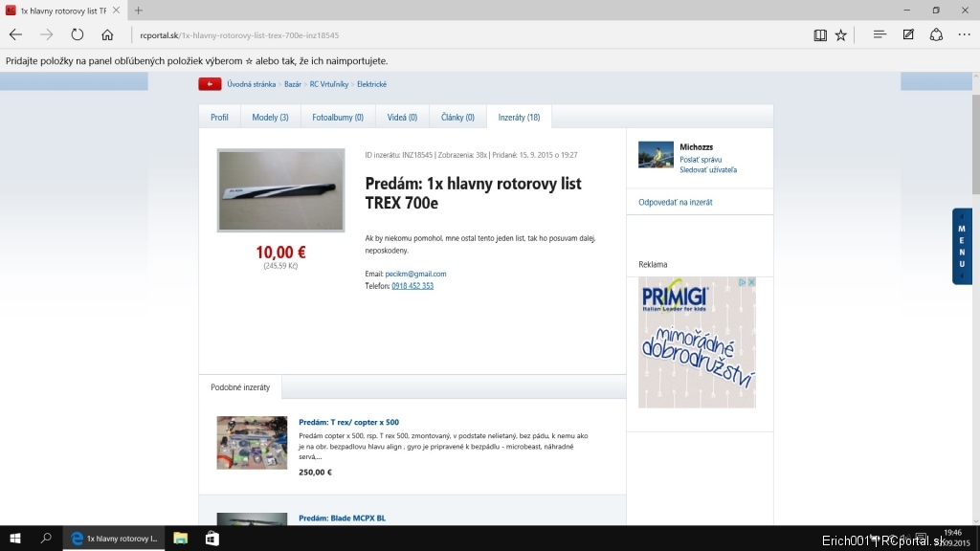Open the Fotoalbumy (0) tab

pyautogui.click(x=338, y=117)
